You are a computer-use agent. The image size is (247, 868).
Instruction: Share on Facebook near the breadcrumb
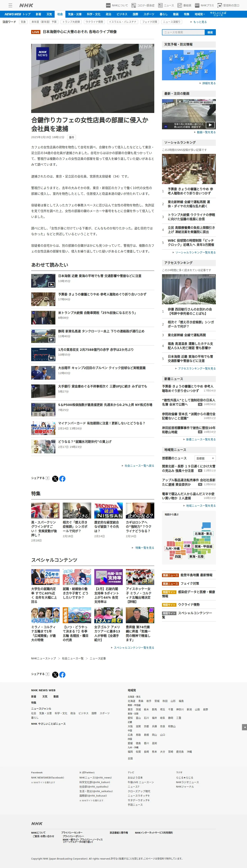[x=63, y=675]
